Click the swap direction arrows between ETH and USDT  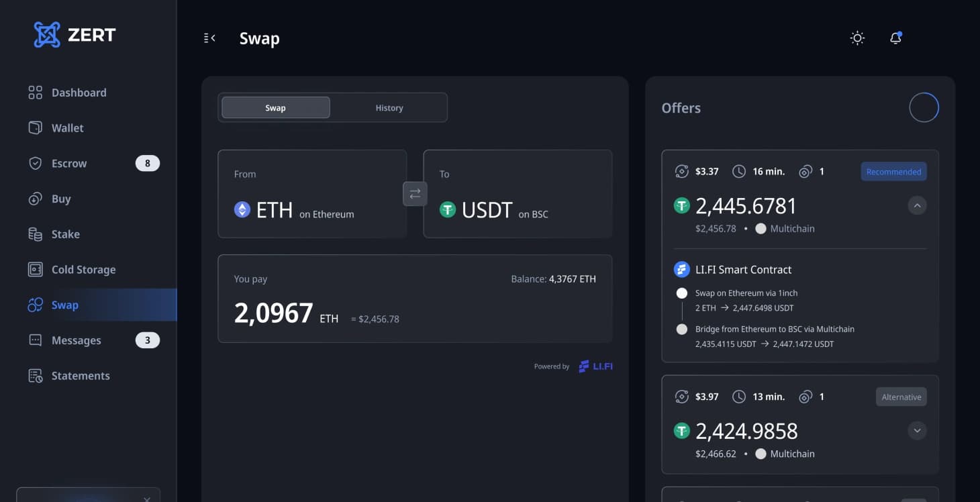pos(415,193)
